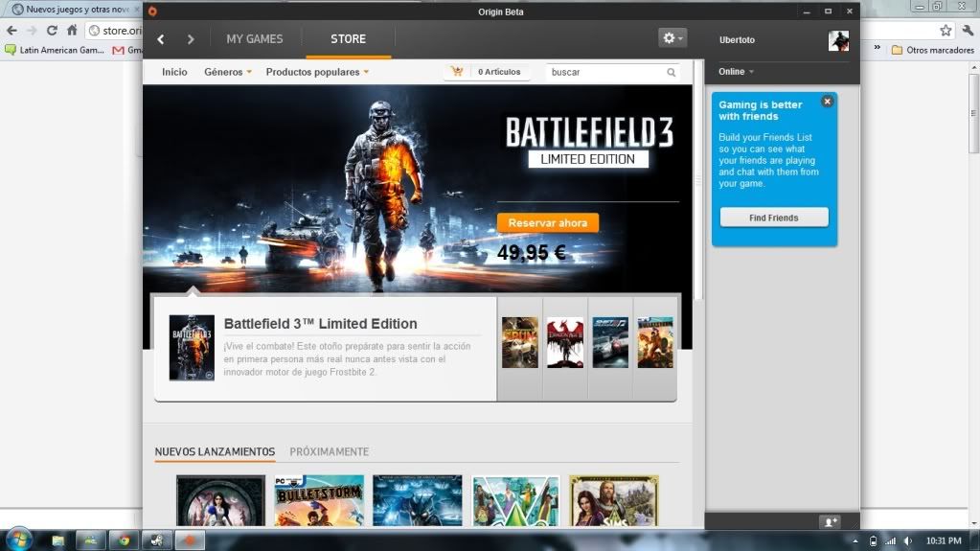The width and height of the screenshot is (980, 551).
Task: Reload the Chrome page
Action: point(52,30)
